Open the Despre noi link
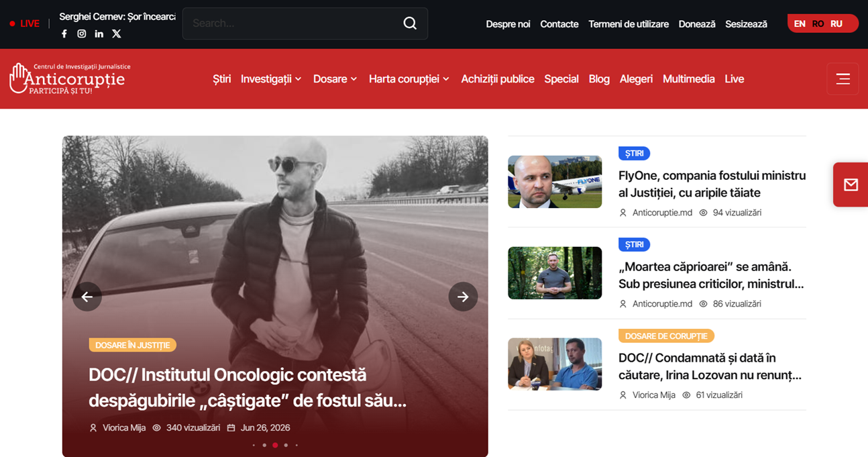Viewport: 868px width, 457px height. 508,24
